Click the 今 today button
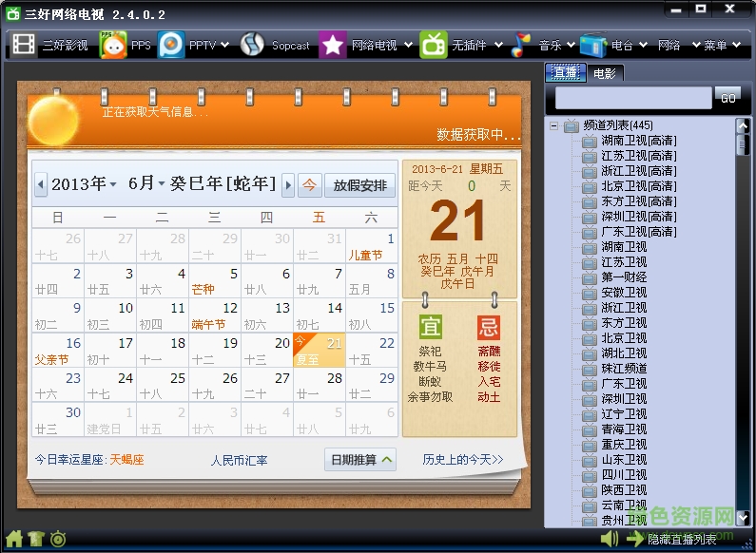 pyautogui.click(x=310, y=185)
